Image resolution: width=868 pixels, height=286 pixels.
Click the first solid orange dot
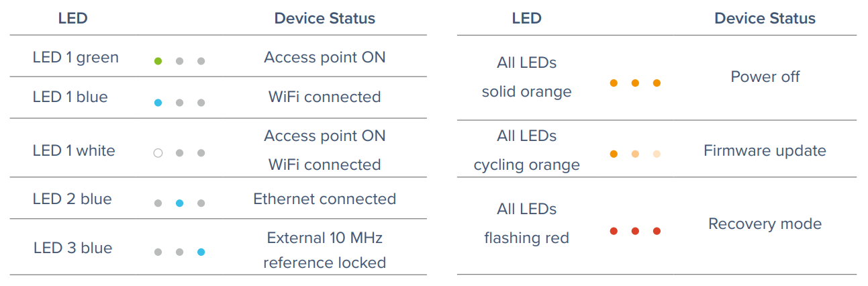point(614,83)
